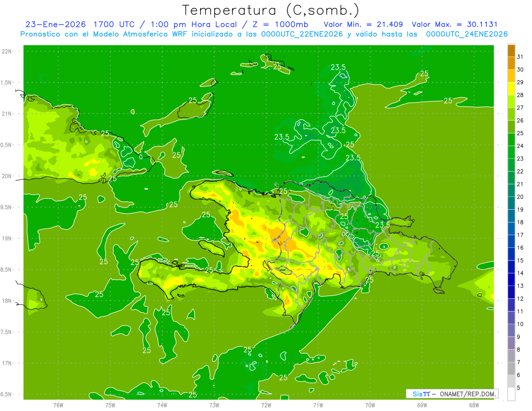Click the '73W' longitude axis label
The image size is (532, 411).
[x=214, y=405]
